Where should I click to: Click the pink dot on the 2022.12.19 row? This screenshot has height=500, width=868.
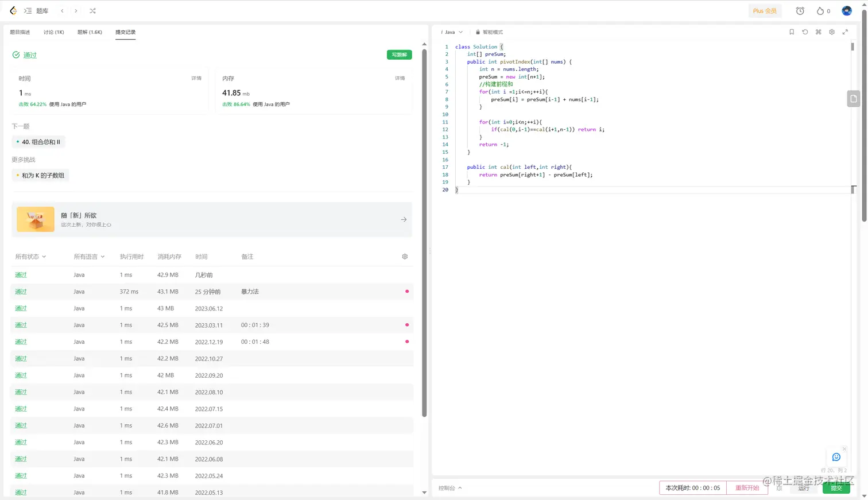pos(407,342)
